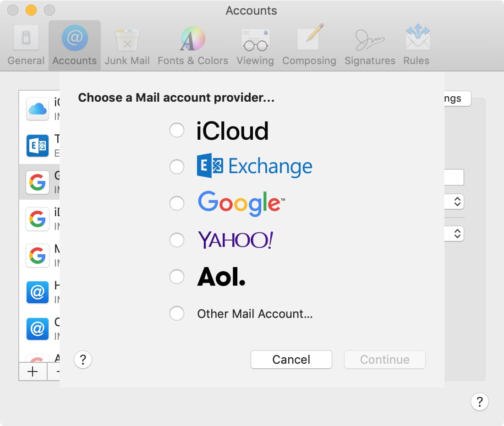Image resolution: width=504 pixels, height=426 pixels.
Task: Open the Junk Mail settings
Action: [x=127, y=44]
